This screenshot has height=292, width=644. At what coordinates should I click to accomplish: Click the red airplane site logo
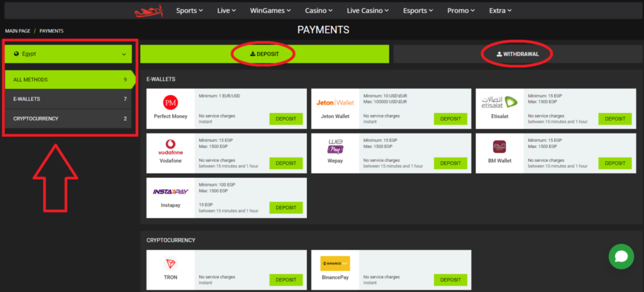pyautogui.click(x=148, y=11)
